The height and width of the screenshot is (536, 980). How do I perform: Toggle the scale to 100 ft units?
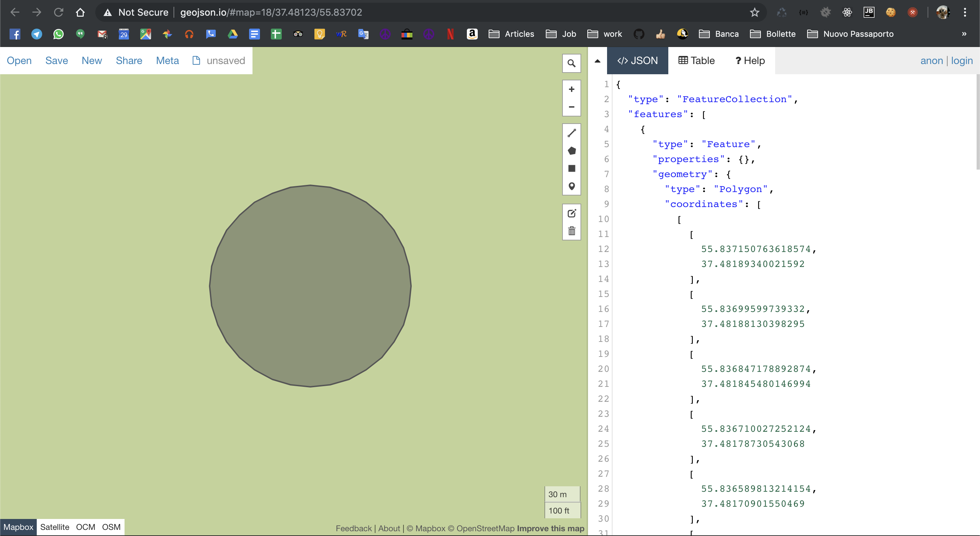(x=562, y=511)
